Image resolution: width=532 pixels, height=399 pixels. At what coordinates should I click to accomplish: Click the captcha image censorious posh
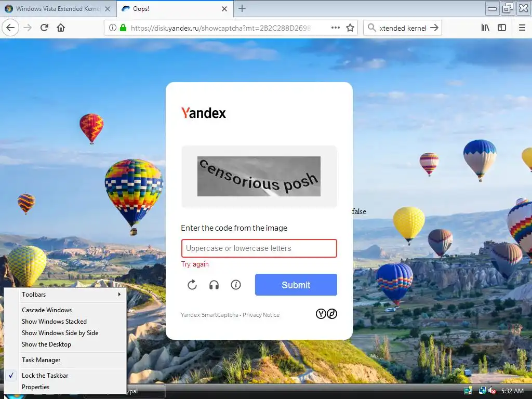pos(259,176)
